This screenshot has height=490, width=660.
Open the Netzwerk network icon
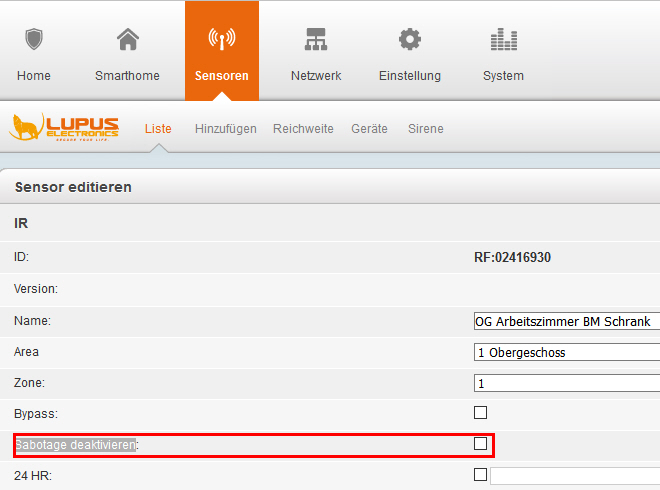click(315, 40)
